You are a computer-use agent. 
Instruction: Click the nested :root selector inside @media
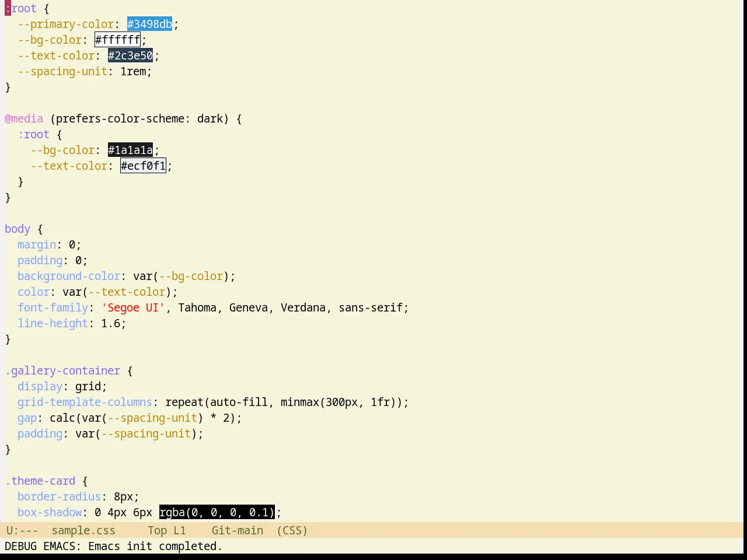33,134
